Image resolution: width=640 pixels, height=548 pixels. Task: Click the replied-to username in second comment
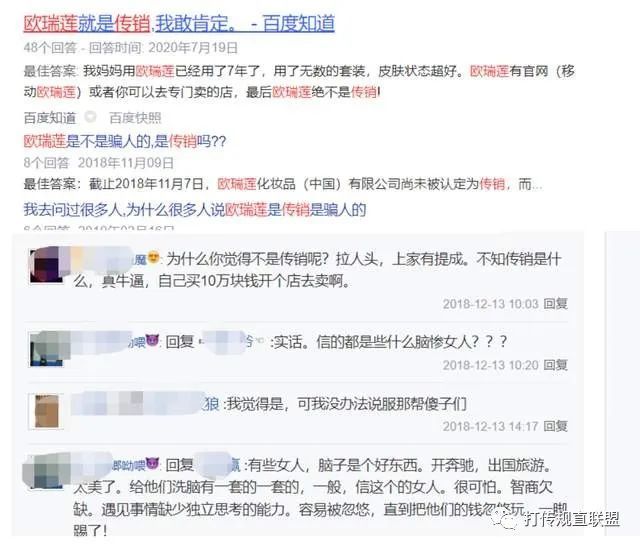pos(230,341)
